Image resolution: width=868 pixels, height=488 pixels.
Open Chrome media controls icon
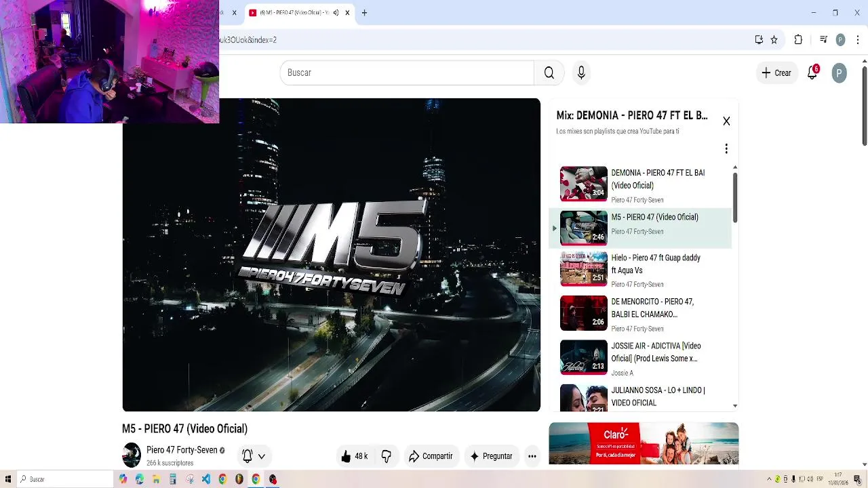coord(823,40)
